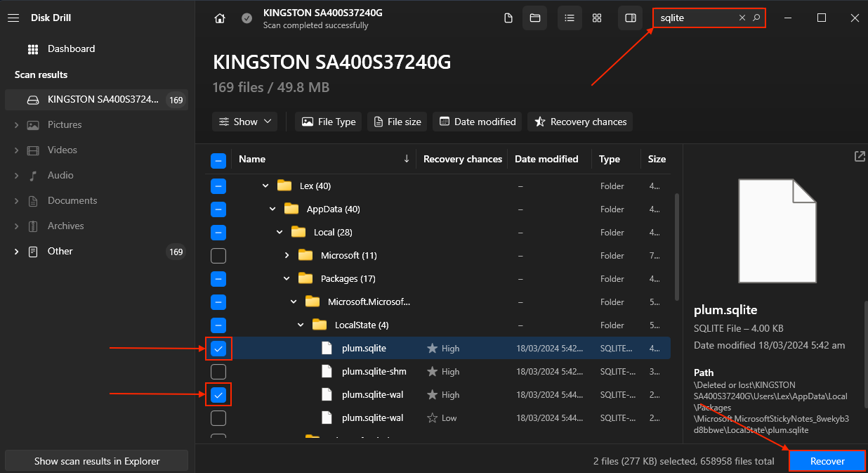Collapse the Packages (17) folder
Viewport: 868px width, 473px height.
pos(287,279)
